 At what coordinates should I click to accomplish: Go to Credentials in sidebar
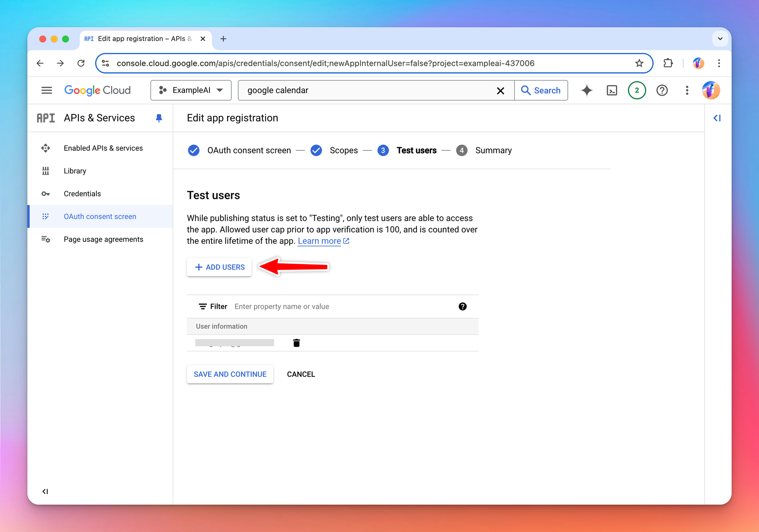82,194
